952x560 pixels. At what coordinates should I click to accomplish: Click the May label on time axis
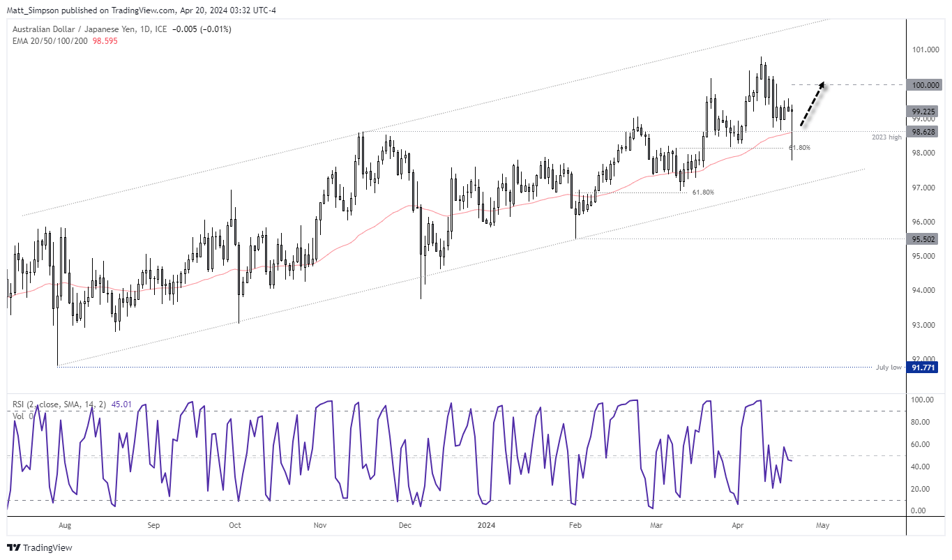click(x=822, y=524)
